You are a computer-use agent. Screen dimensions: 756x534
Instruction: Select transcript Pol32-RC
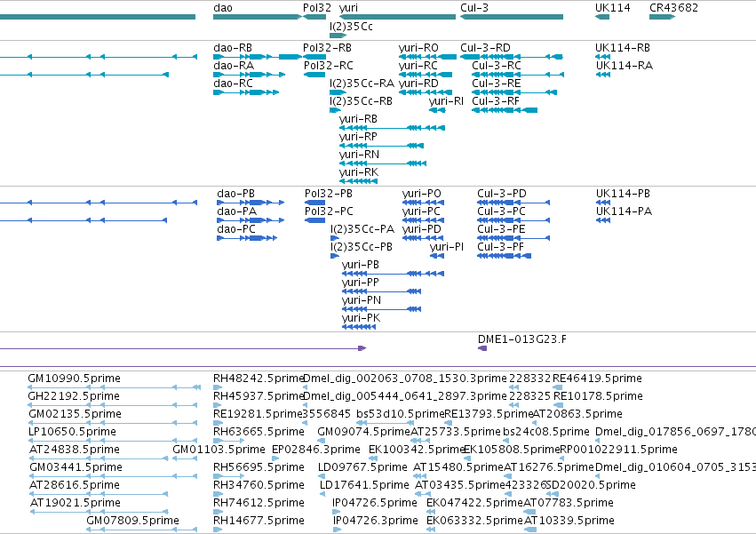click(x=314, y=75)
